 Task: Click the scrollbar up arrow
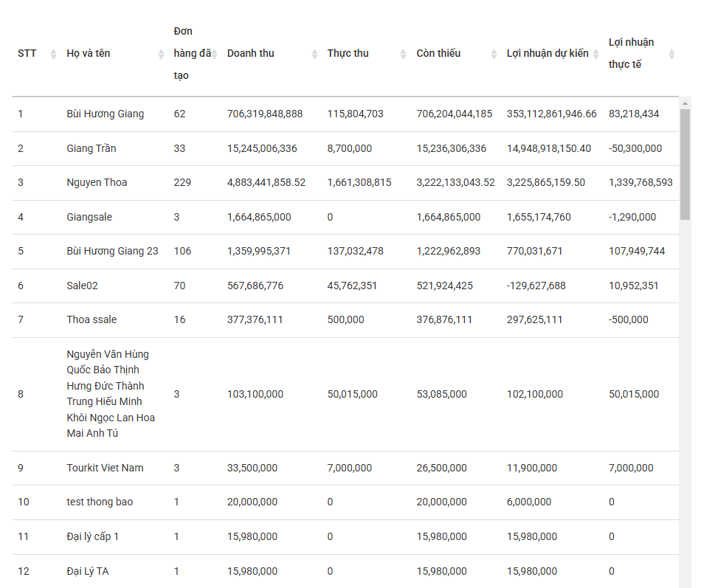pyautogui.click(x=685, y=103)
